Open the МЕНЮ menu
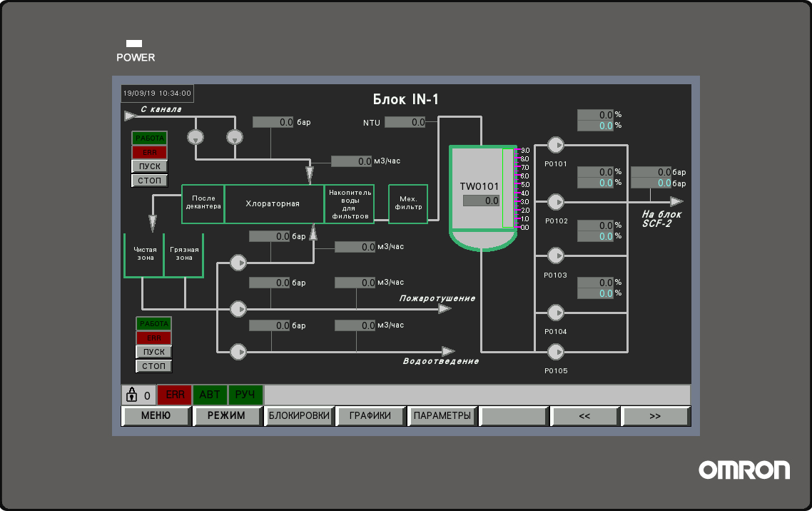 coord(156,416)
